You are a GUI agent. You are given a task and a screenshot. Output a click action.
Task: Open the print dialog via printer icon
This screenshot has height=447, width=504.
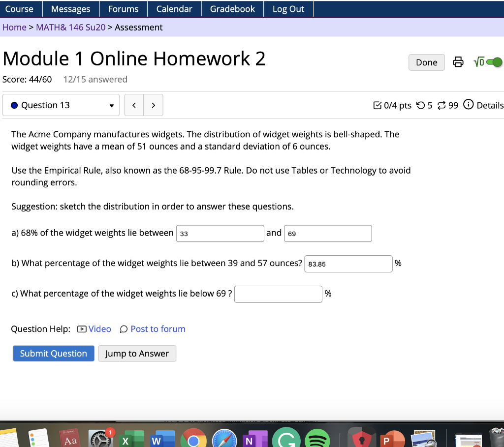coord(458,62)
